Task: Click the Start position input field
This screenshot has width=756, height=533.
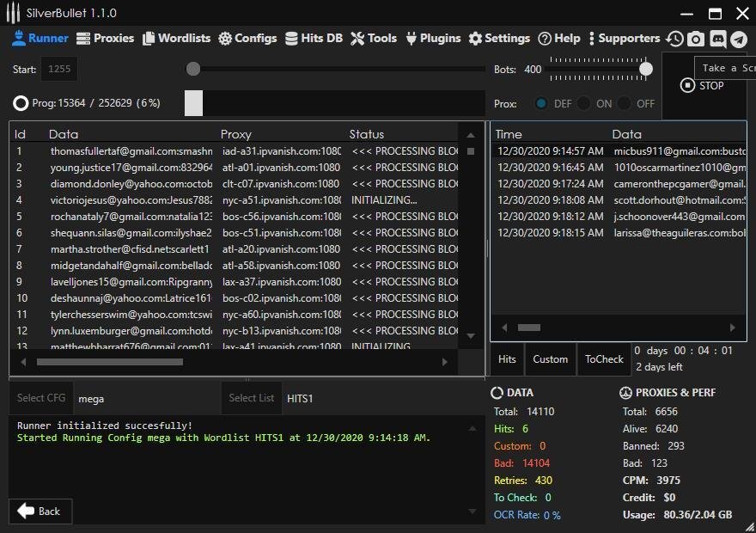Action: coord(60,69)
